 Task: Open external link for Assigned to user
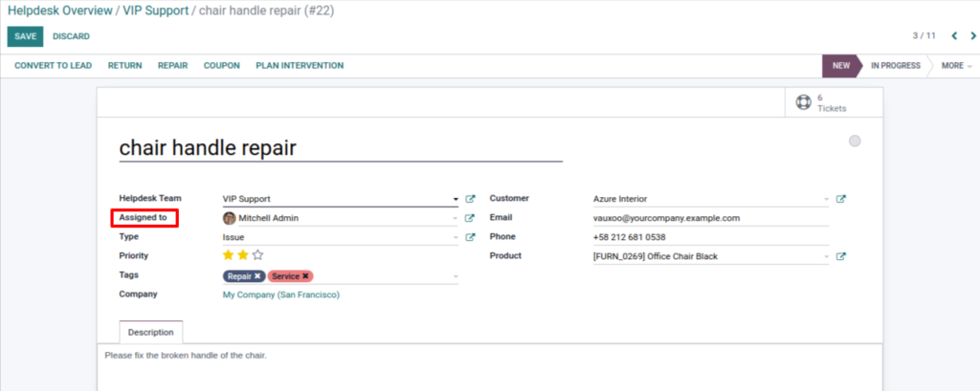(470, 218)
